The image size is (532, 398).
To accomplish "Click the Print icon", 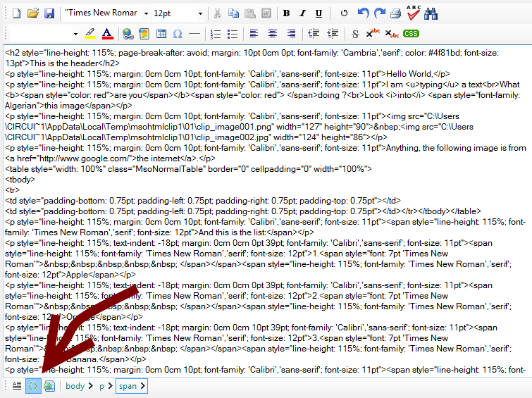I will click(396, 13).
